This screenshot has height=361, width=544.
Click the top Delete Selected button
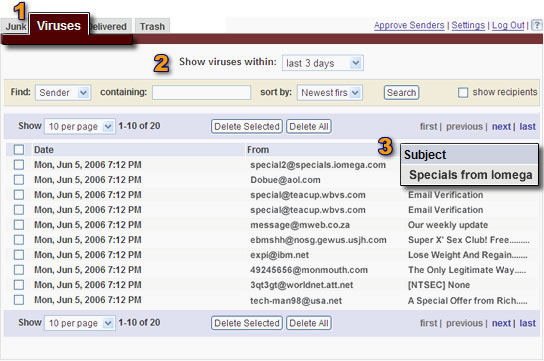[247, 127]
